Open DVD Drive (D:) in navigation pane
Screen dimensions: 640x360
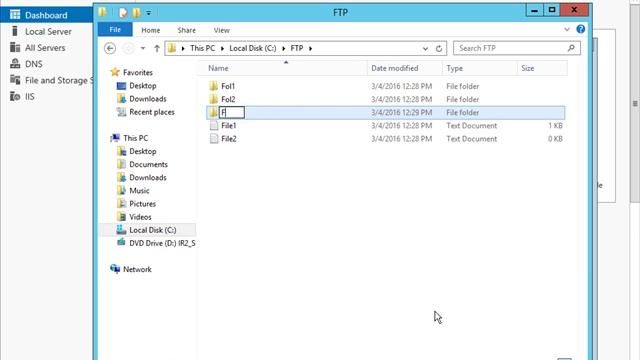pos(162,243)
